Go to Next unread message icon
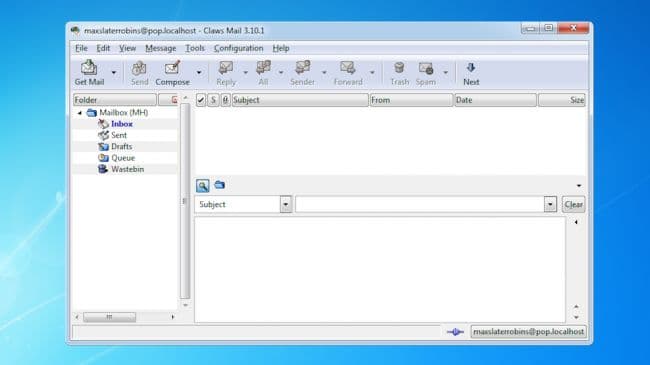The height and width of the screenshot is (365, 650). point(471,73)
